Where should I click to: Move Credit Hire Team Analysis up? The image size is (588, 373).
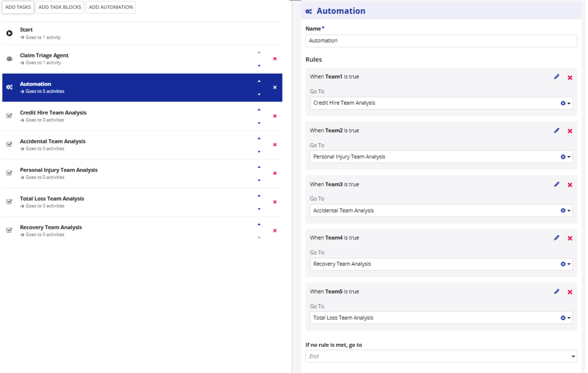[259, 110]
